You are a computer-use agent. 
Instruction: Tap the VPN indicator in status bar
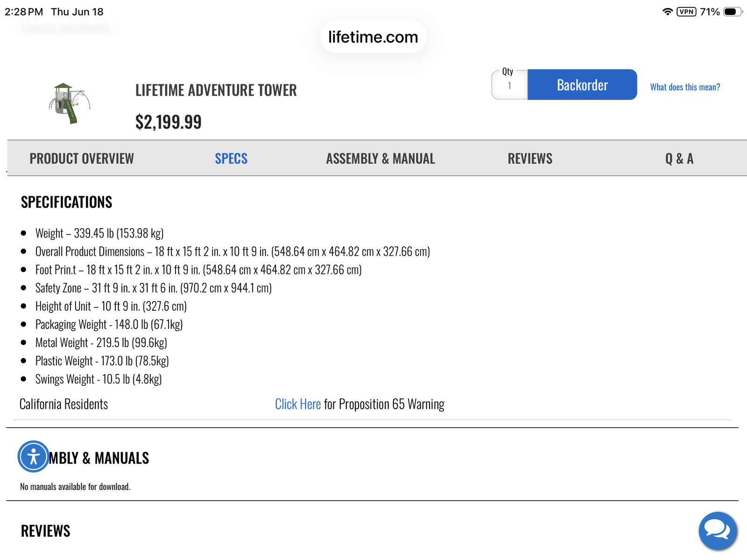pyautogui.click(x=686, y=12)
